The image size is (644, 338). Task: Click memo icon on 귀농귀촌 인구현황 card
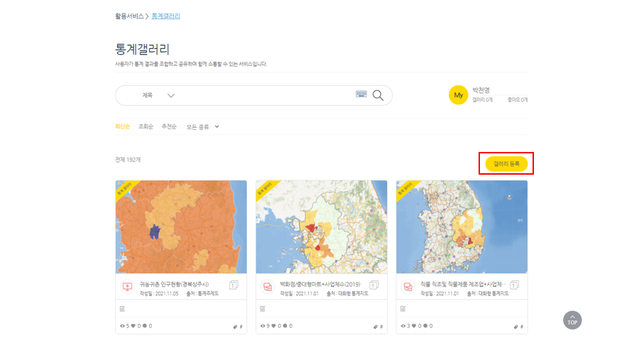tap(122, 308)
